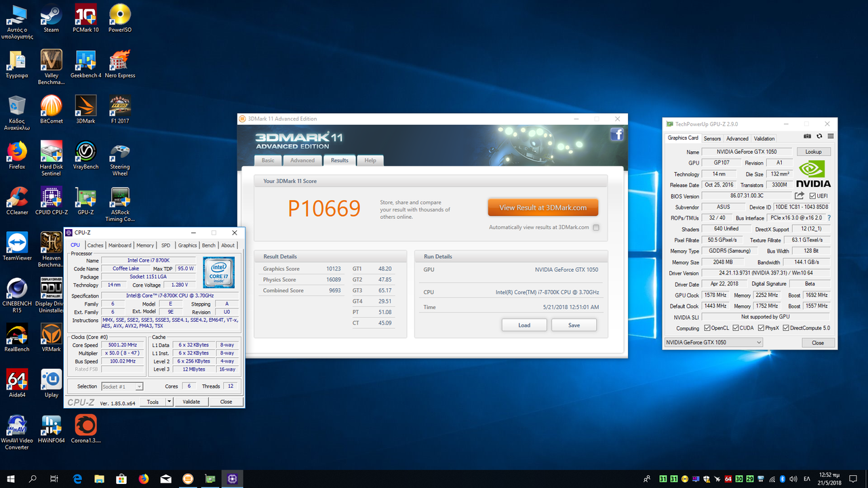Screen dimensions: 868x488
Task: Enable automatically view results at 3DMark.com
Action: pyautogui.click(x=596, y=228)
